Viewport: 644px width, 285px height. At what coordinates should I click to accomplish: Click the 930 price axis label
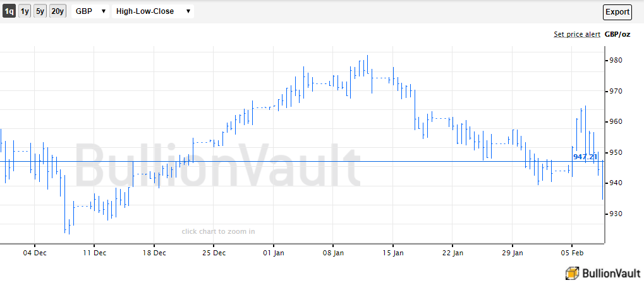coord(616,214)
